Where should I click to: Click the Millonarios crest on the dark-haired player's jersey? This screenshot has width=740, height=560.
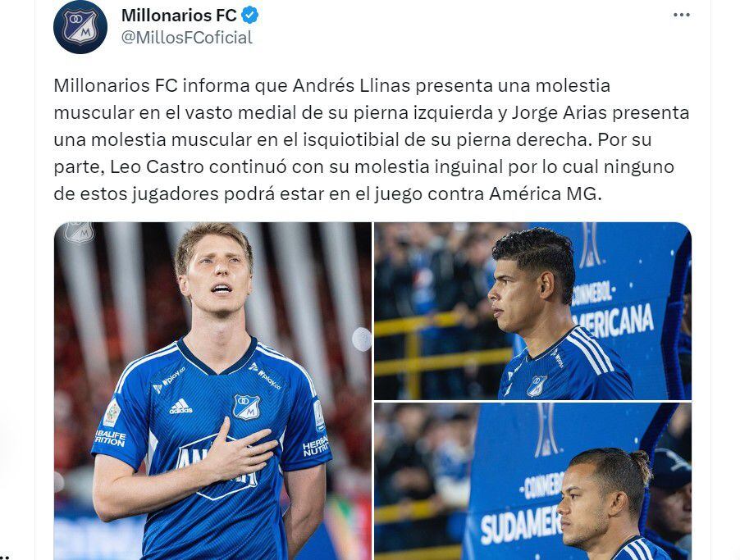537,385
